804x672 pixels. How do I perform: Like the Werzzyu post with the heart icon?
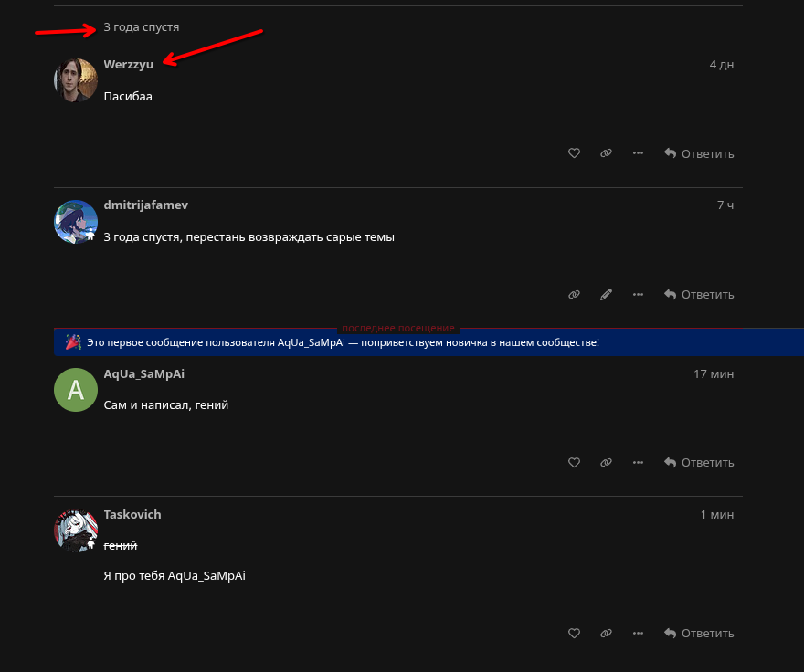coord(575,153)
